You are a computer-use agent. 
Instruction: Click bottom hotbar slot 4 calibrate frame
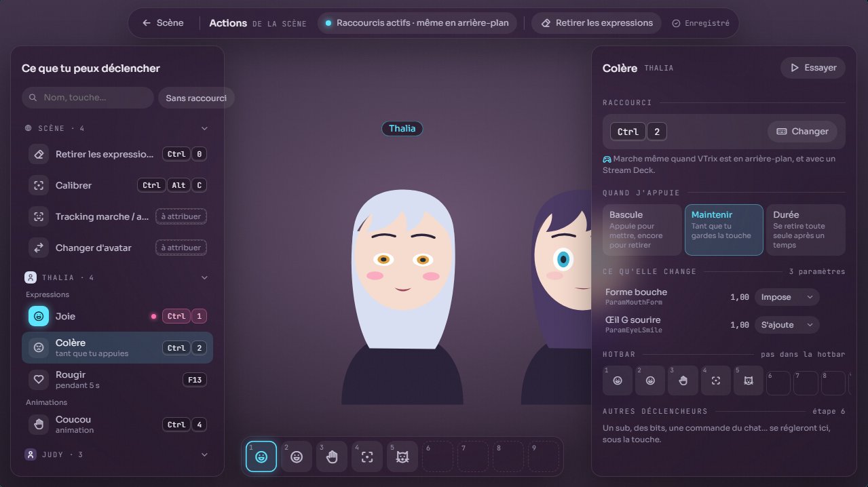point(367,456)
